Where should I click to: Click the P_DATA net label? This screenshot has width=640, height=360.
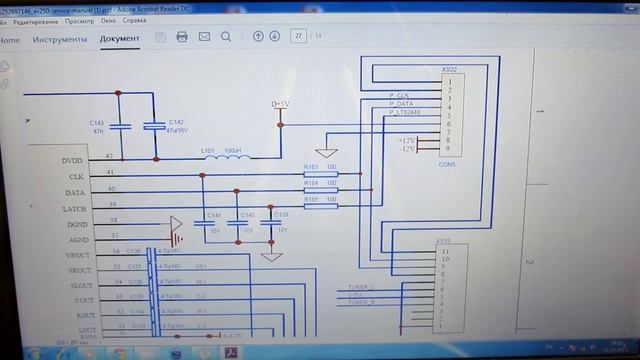coord(401,104)
